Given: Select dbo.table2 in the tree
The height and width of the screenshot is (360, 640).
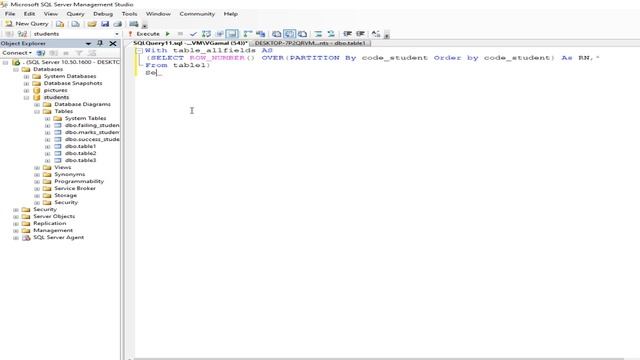Looking at the screenshot, I should coord(80,153).
